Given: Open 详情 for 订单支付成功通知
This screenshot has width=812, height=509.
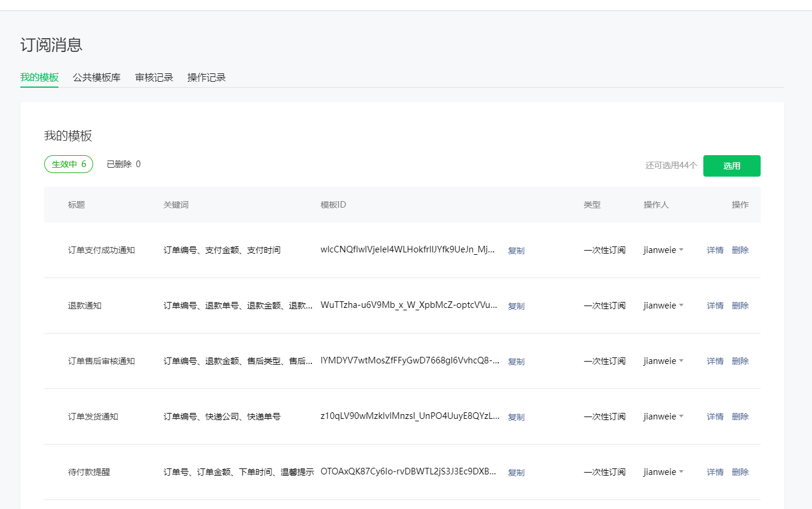Looking at the screenshot, I should tap(715, 250).
